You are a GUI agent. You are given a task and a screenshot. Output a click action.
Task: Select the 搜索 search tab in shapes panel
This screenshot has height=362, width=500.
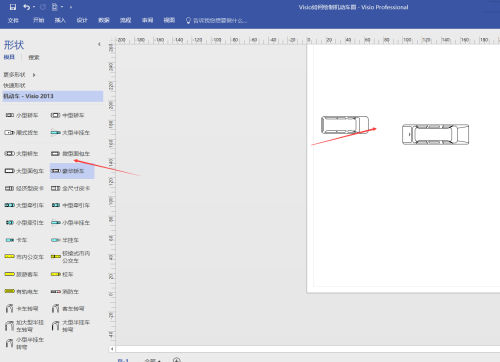(x=34, y=58)
